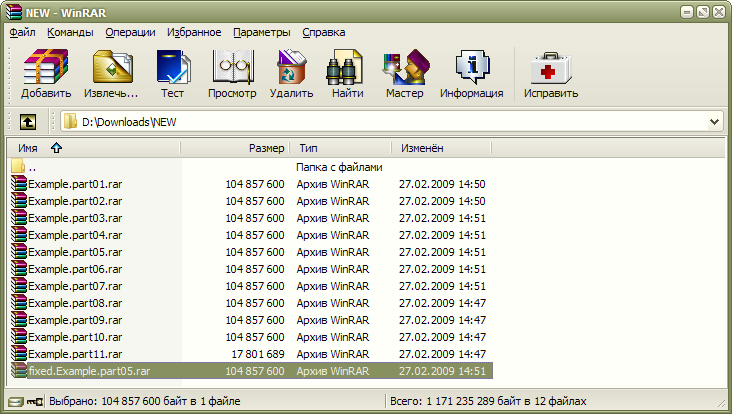Open the Просмотр (View) tool
The height and width of the screenshot is (414, 732).
[x=232, y=74]
